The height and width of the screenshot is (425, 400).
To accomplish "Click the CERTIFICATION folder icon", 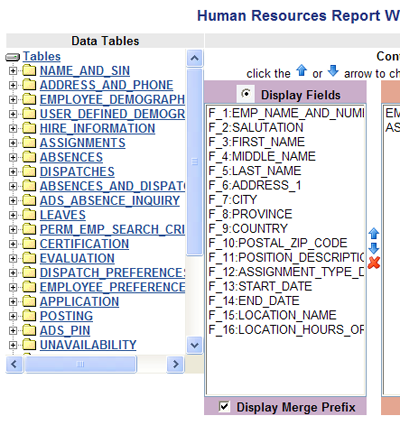I will [x=29, y=243].
